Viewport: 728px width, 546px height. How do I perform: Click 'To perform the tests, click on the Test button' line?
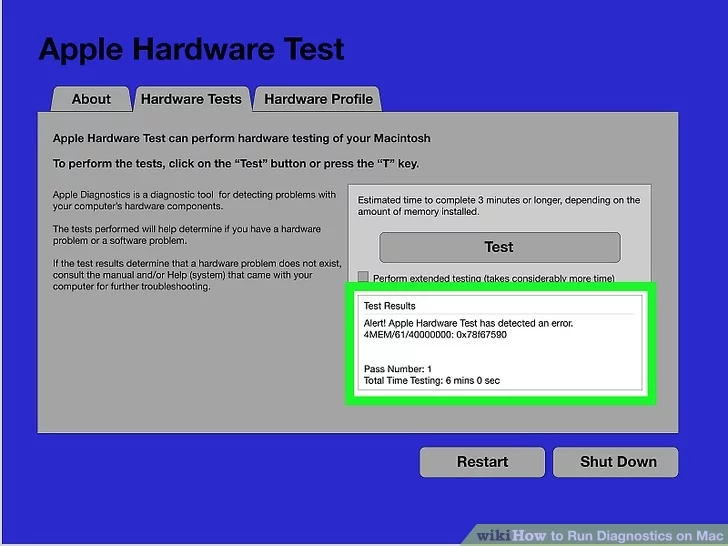click(x=236, y=164)
